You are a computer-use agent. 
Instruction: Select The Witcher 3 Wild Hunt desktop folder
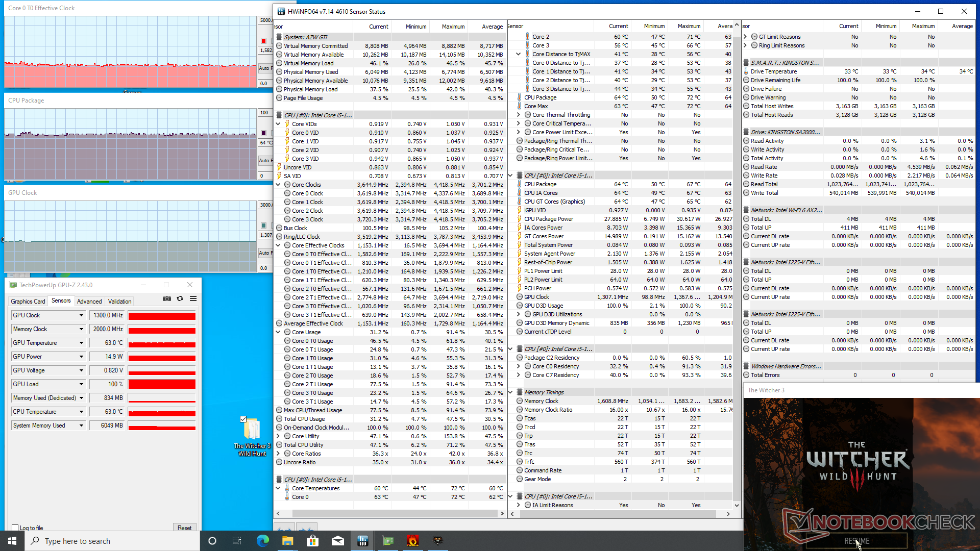point(252,436)
